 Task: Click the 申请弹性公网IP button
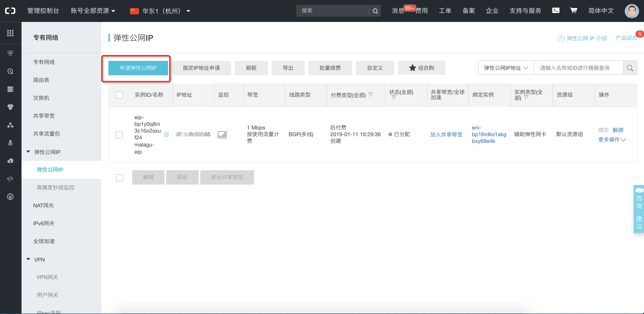(x=138, y=68)
